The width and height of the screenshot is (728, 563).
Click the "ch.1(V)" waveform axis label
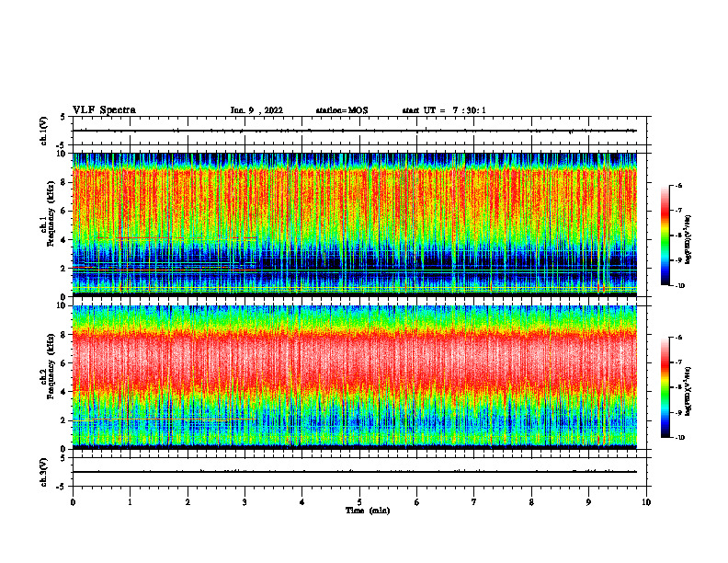44,131
